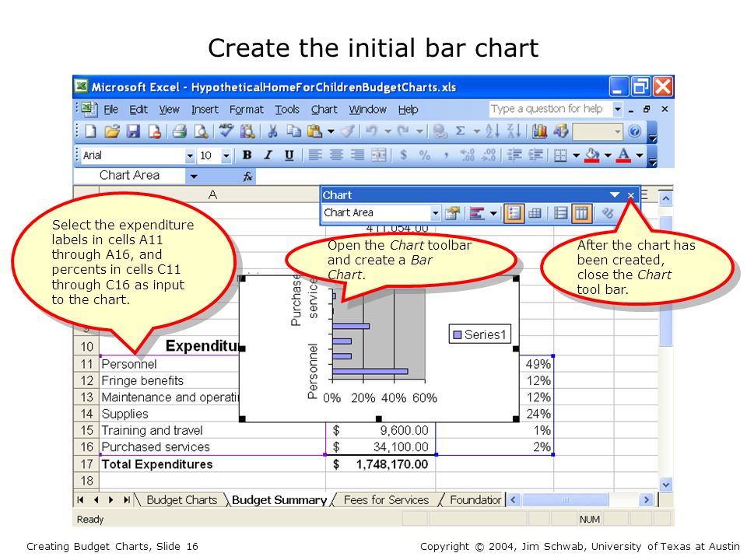Close the floating Chart toolbar
The width and height of the screenshot is (747, 560).
631,195
